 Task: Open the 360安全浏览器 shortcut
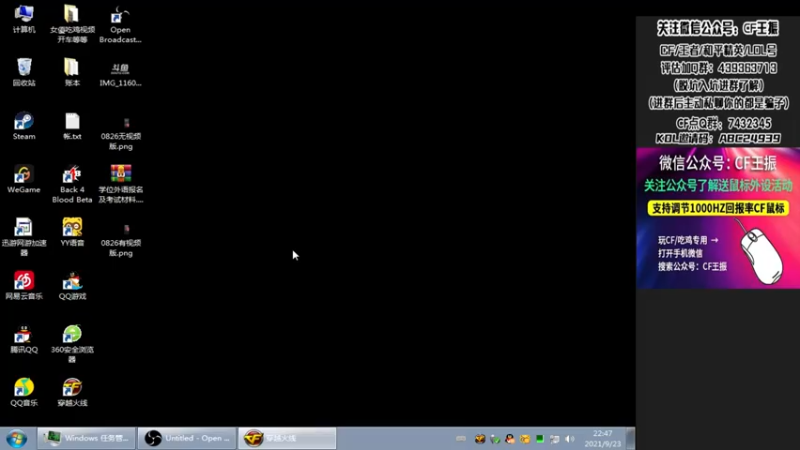click(x=72, y=343)
